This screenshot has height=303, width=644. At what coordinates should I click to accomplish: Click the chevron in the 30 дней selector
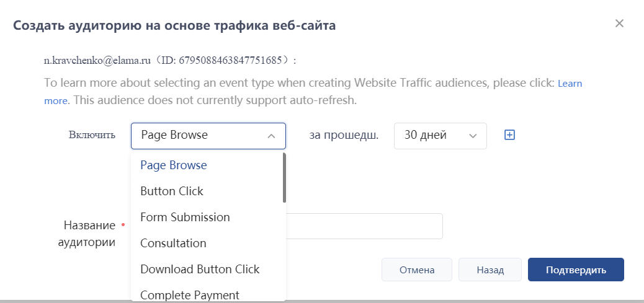473,136
